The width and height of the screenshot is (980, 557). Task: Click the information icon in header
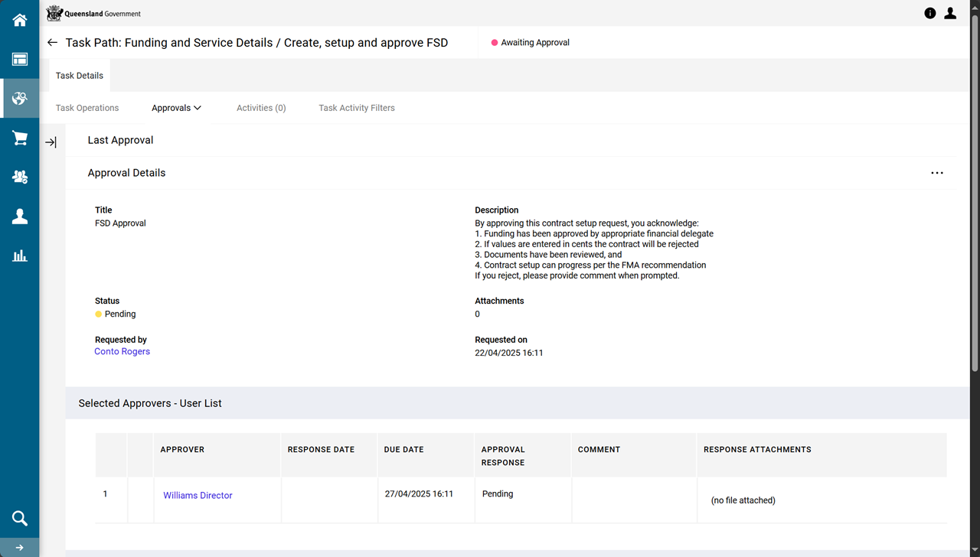point(930,13)
